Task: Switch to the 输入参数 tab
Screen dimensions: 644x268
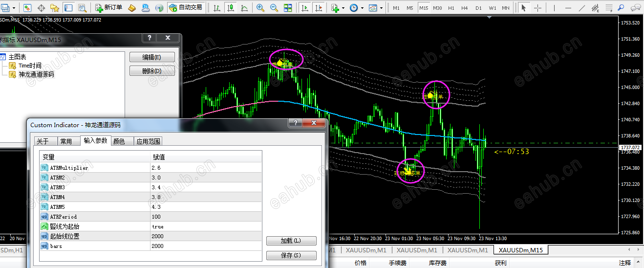Action: [95, 140]
